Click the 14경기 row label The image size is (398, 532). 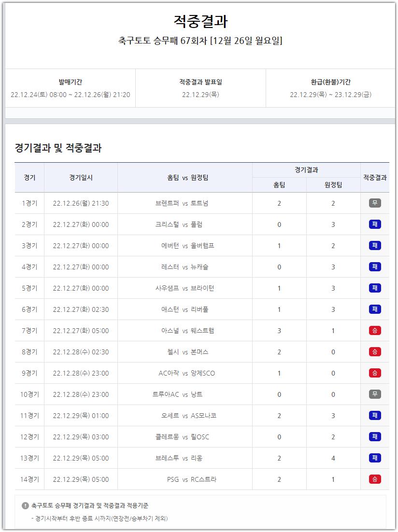click(29, 479)
